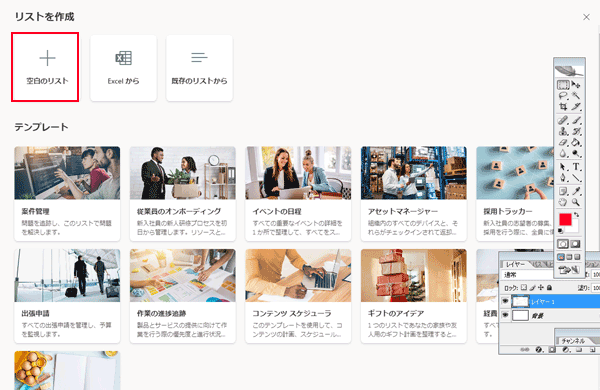Choose standard screen mode button
The height and width of the screenshot is (390, 600).
click(561, 257)
